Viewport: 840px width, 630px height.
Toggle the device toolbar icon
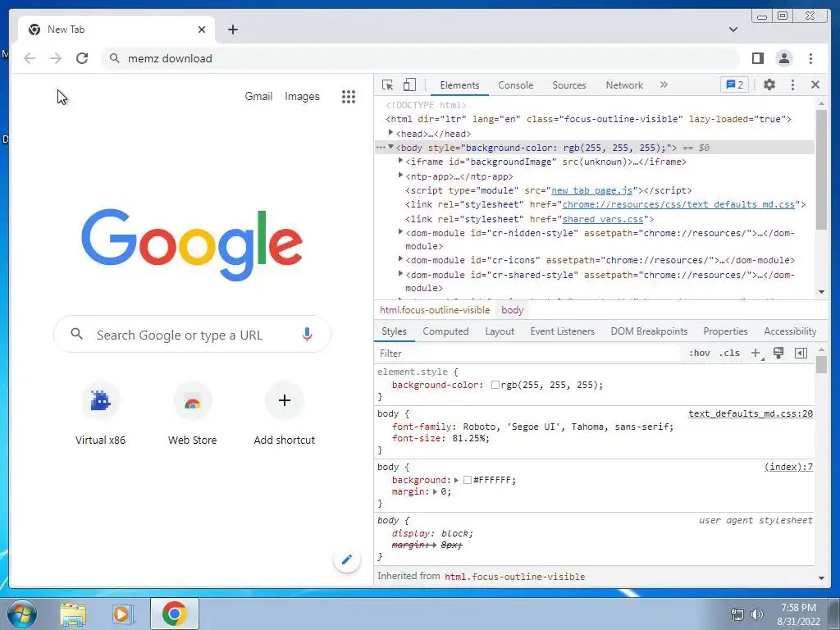pyautogui.click(x=409, y=84)
